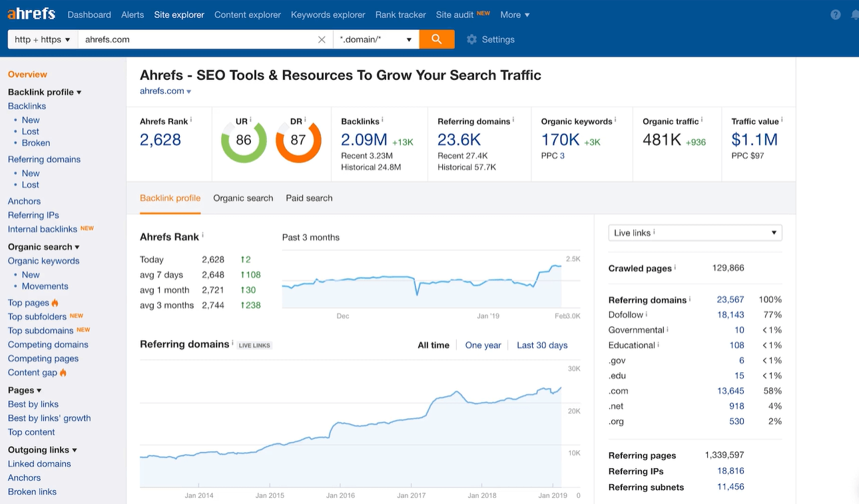Image resolution: width=859 pixels, height=504 pixels.
Task: Click the orange search magnifier button
Action: coord(437,39)
